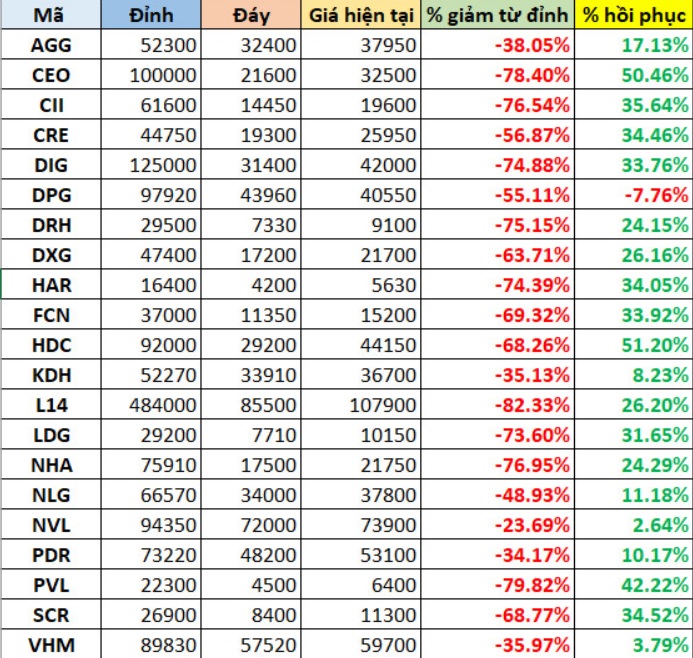
Task: Select the AGG ticker cell
Action: click(51, 45)
